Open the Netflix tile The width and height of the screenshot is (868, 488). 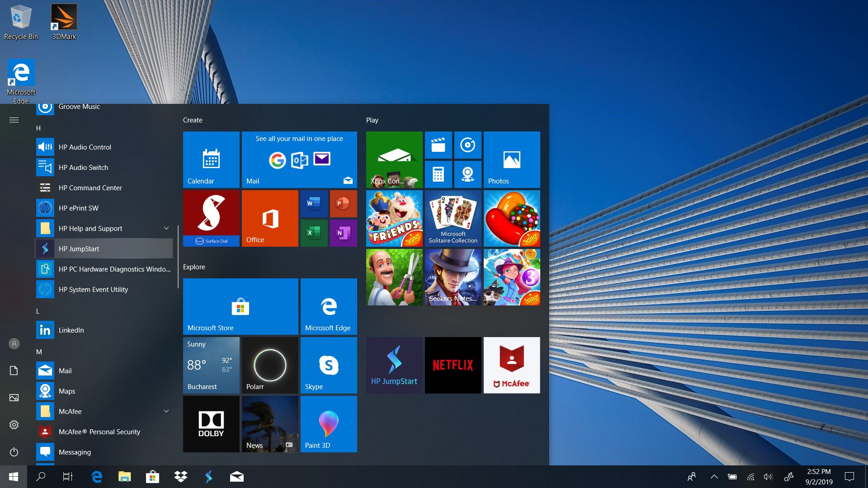click(453, 365)
